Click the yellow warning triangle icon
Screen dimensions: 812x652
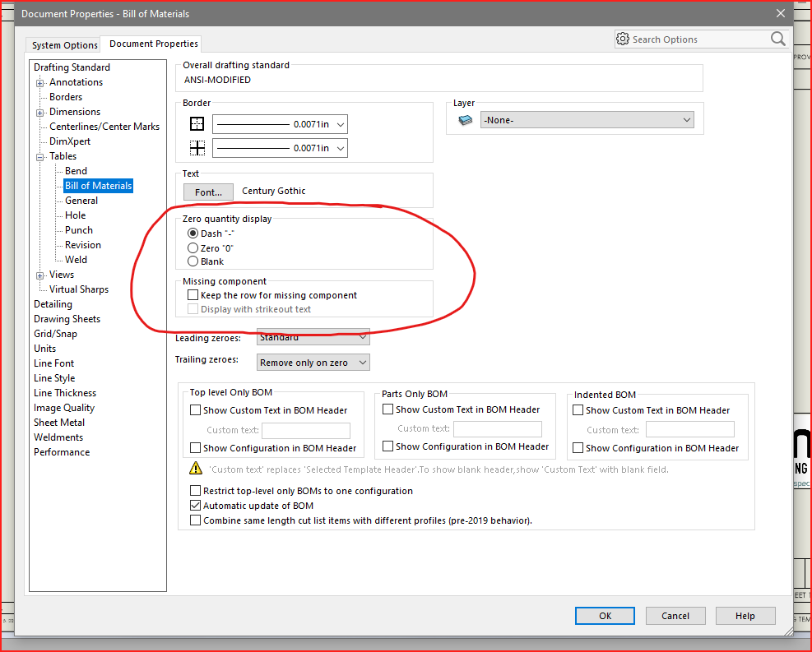click(x=196, y=469)
